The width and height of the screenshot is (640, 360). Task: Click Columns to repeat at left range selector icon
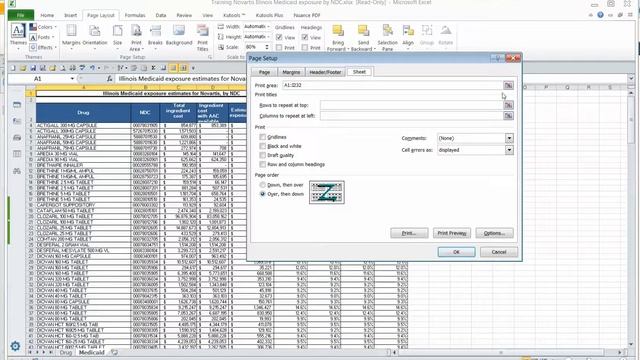[x=508, y=116]
